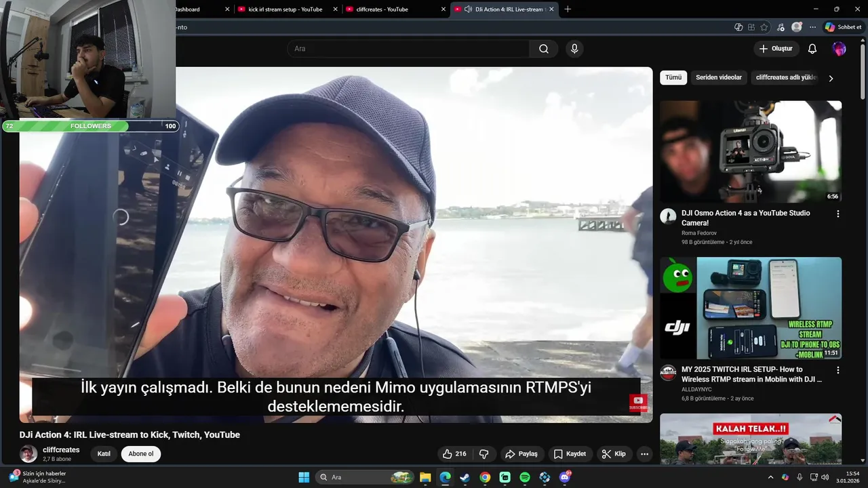Open KALAH TELAK video thumbnail
The image size is (868, 488).
coord(751,439)
